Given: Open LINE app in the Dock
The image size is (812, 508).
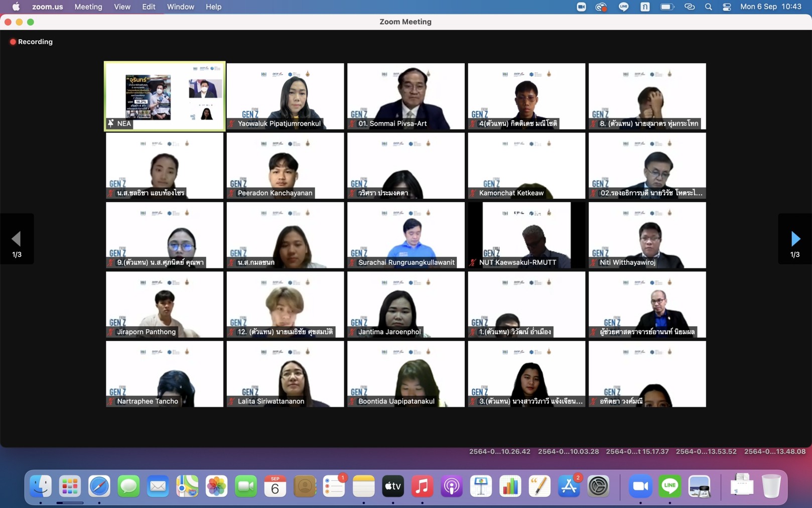Looking at the screenshot, I should tap(670, 486).
